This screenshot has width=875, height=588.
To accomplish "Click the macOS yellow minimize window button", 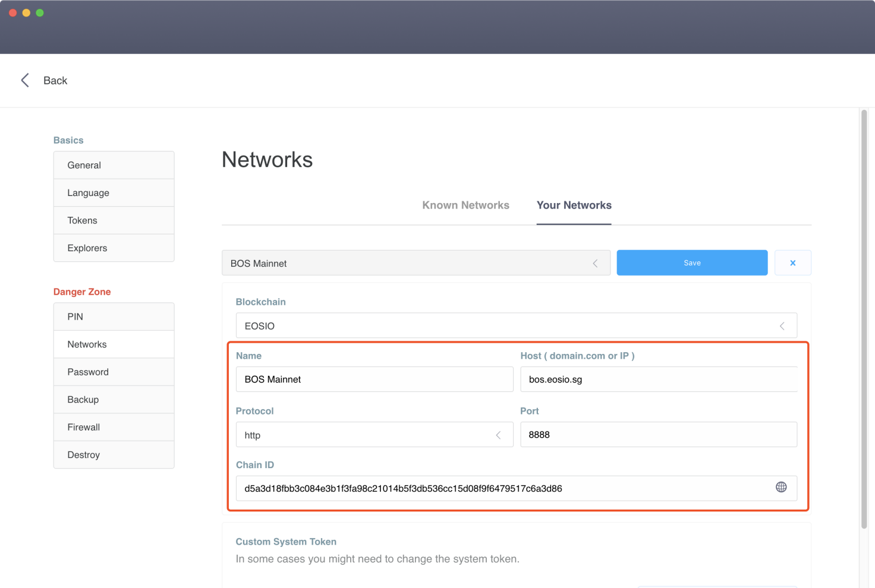I will tap(26, 12).
